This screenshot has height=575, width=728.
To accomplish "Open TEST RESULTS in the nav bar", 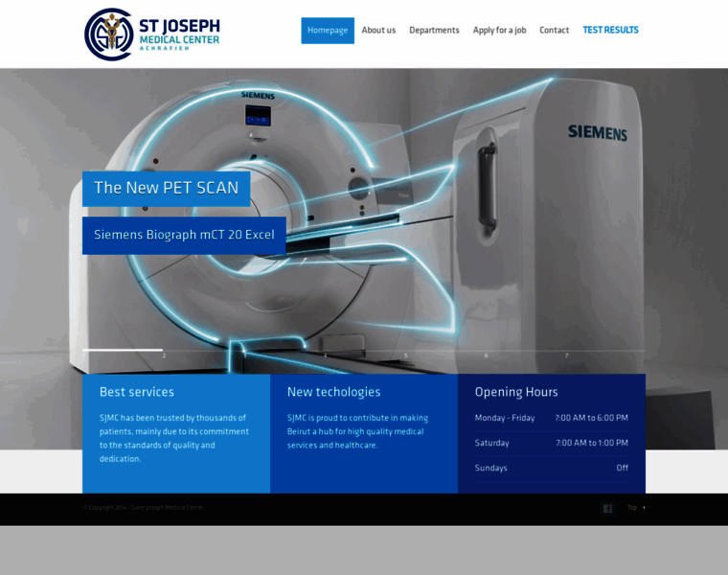I will click(x=610, y=31).
